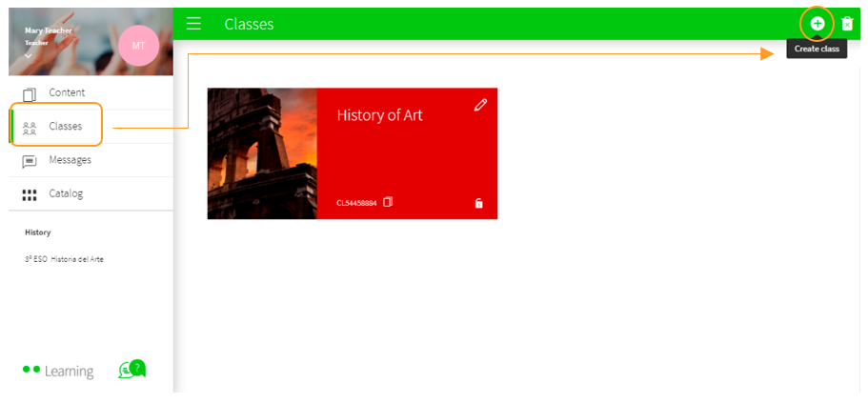
Task: Delete the History of Art class card
Action: click(478, 203)
